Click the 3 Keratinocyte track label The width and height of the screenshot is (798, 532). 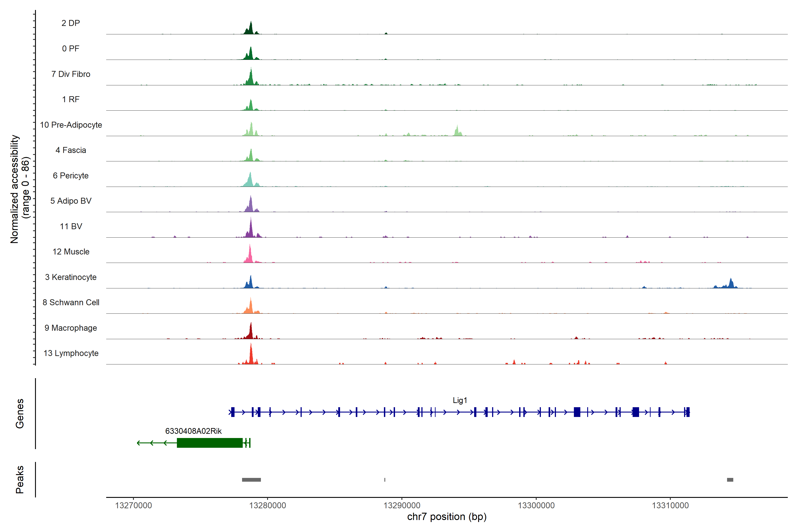pos(70,277)
